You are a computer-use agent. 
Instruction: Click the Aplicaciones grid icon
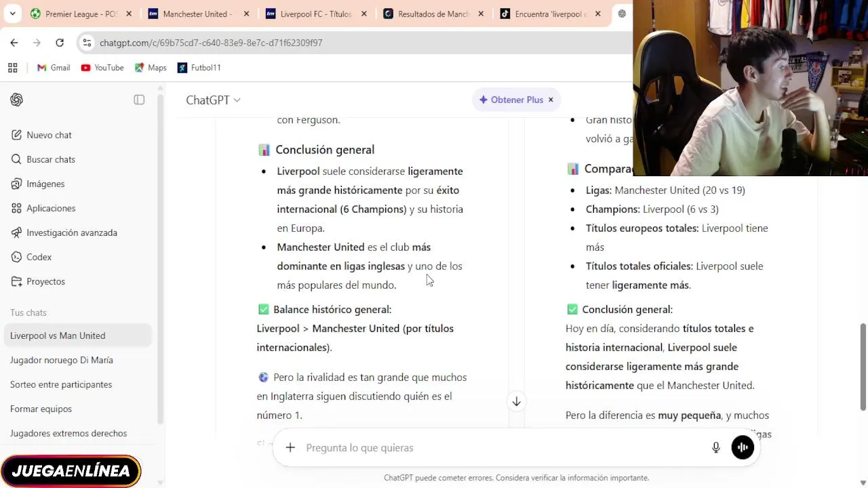pos(16,208)
